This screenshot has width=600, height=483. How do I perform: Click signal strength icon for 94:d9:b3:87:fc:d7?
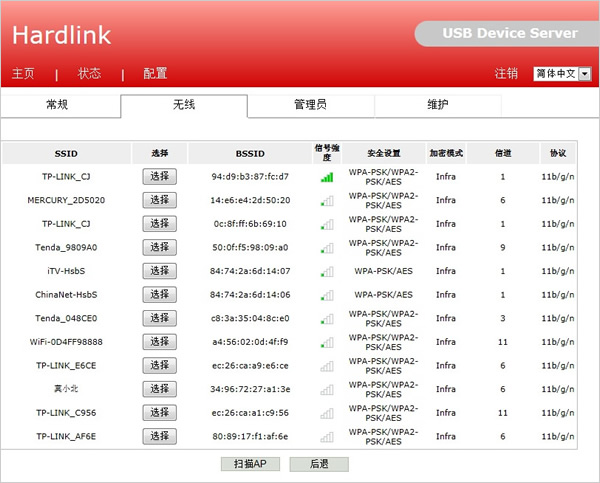[x=327, y=177]
